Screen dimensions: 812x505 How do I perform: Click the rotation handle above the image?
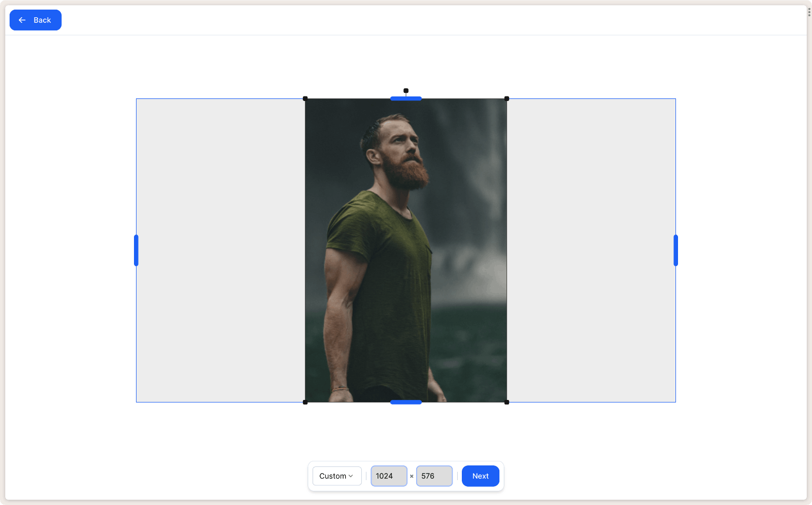[406, 91]
